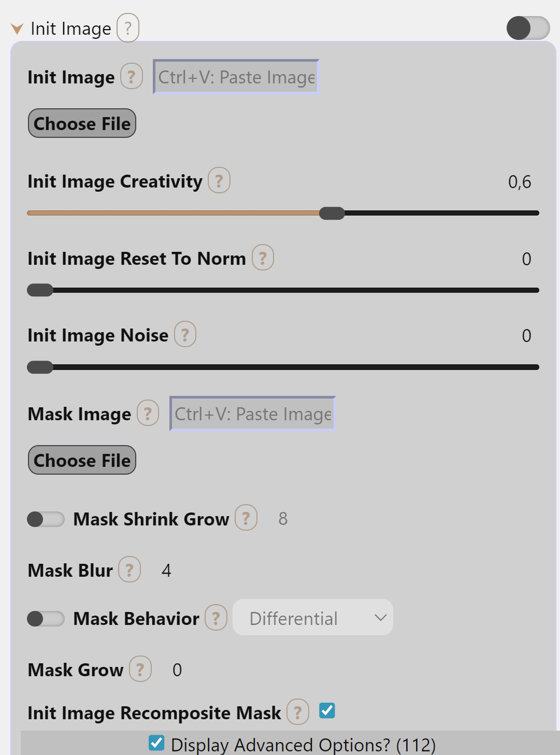Toggle on Mask Shrink Grow switch
Screen dimensions: 560x755
pos(46,519)
